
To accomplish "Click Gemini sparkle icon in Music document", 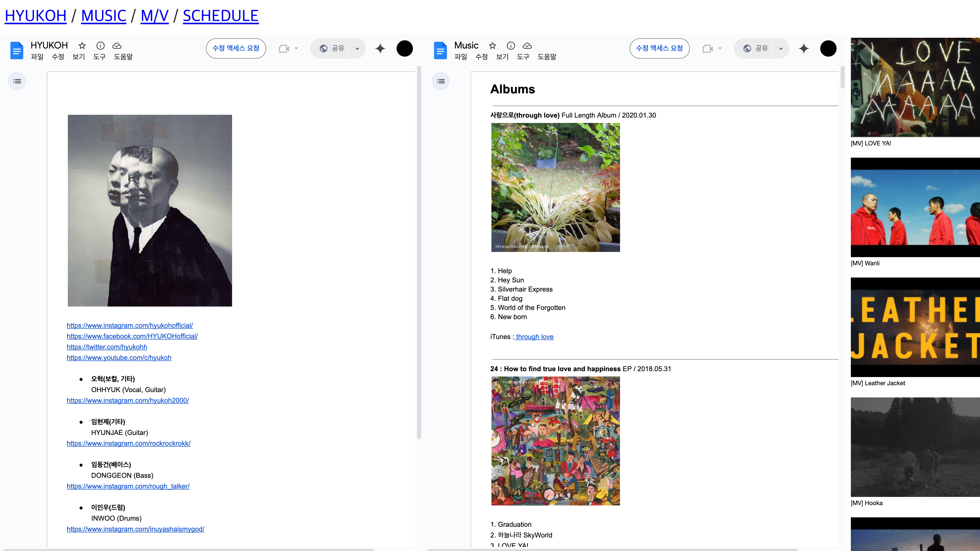I will 804,49.
